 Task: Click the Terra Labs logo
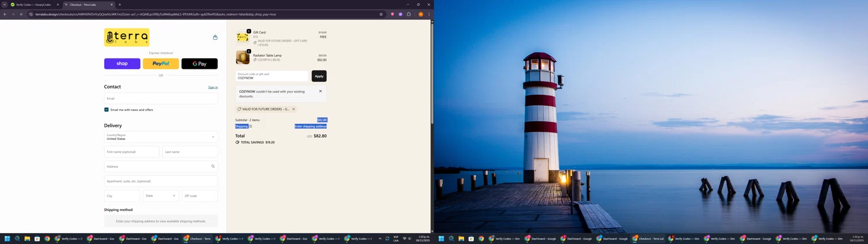(x=127, y=38)
